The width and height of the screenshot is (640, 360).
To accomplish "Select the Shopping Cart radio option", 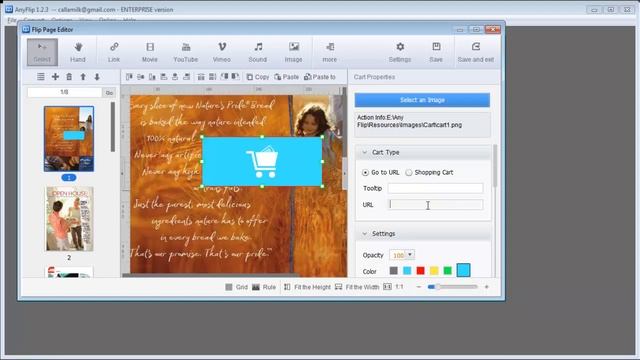I will (x=409, y=173).
